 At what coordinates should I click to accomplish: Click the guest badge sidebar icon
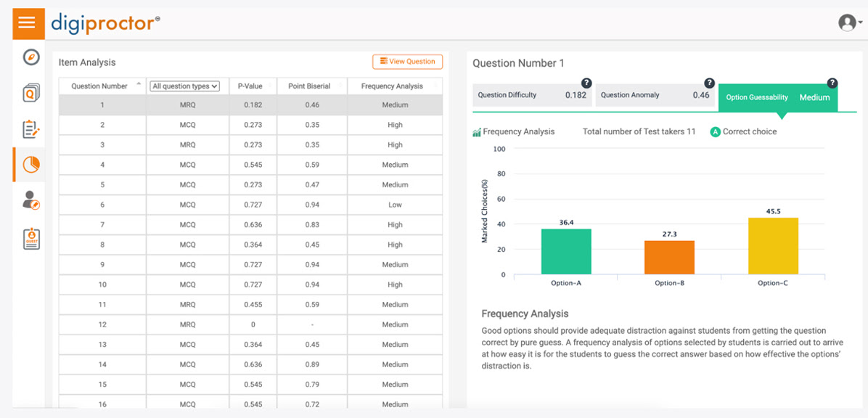click(x=30, y=239)
